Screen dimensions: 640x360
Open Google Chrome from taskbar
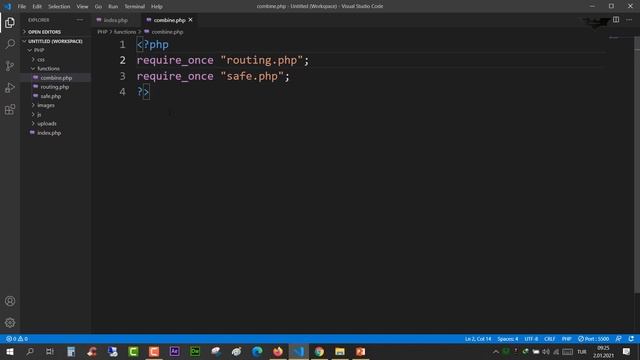coord(319,351)
